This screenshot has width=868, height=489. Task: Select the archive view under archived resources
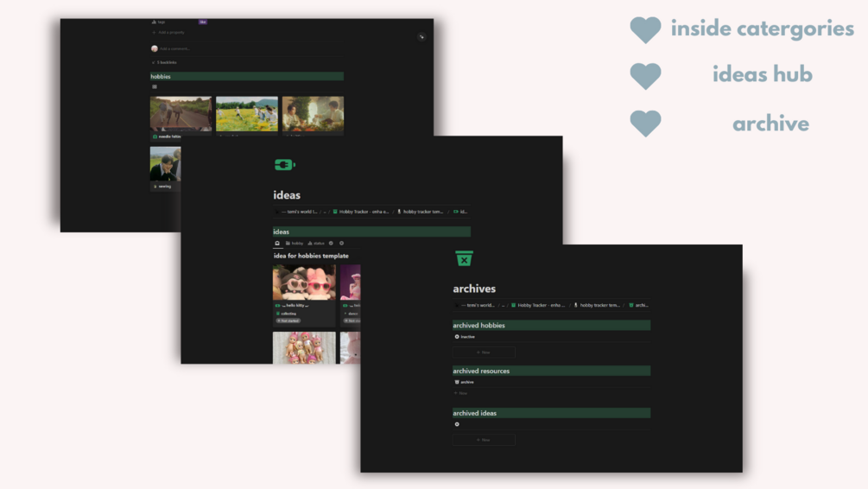[x=465, y=382]
